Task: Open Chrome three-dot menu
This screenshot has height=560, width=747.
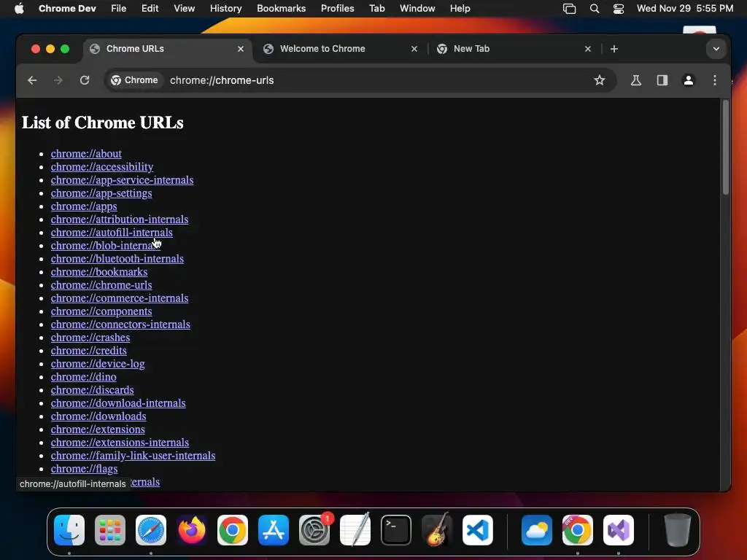Action: coord(715,80)
